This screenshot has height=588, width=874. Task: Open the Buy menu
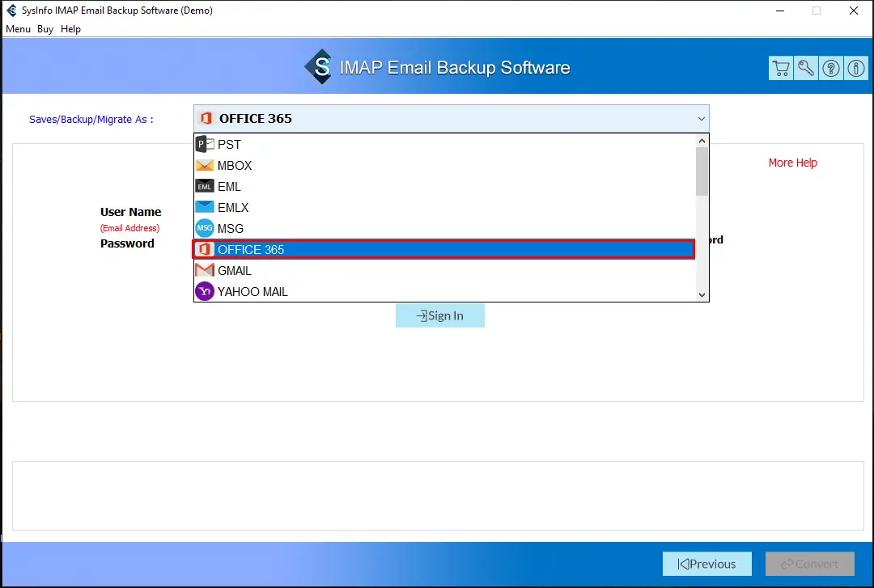click(45, 29)
